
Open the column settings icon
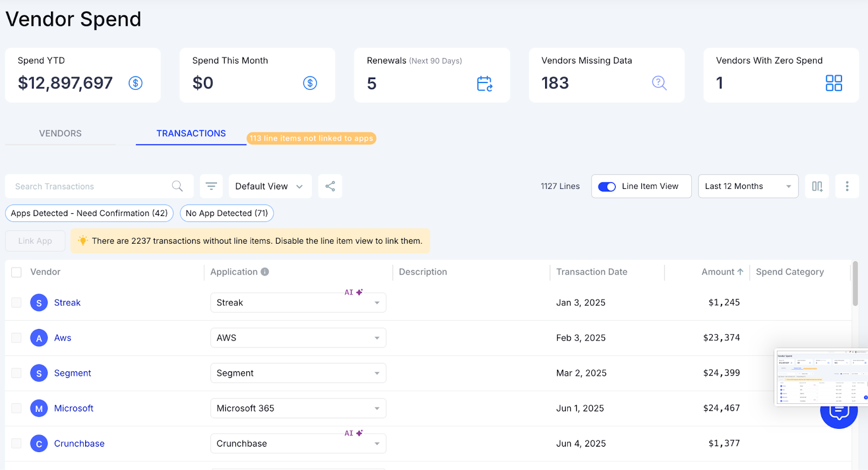pos(817,186)
